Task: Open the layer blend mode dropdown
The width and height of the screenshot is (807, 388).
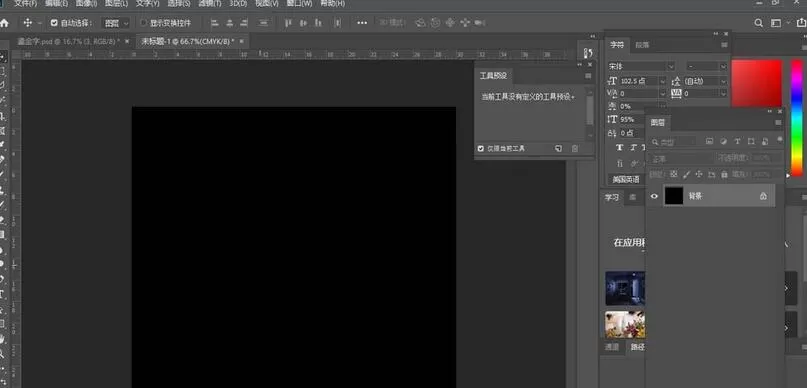Action: coord(681,159)
